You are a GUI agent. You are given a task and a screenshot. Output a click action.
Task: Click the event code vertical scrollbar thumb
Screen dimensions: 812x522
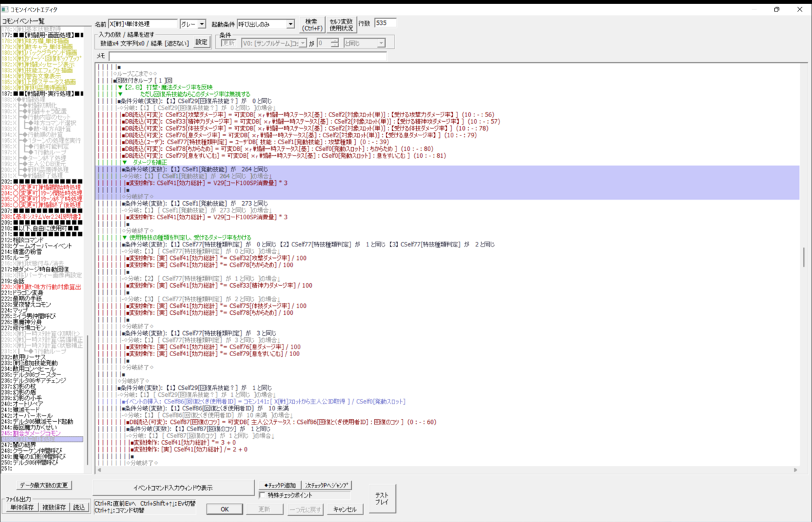coord(803,257)
